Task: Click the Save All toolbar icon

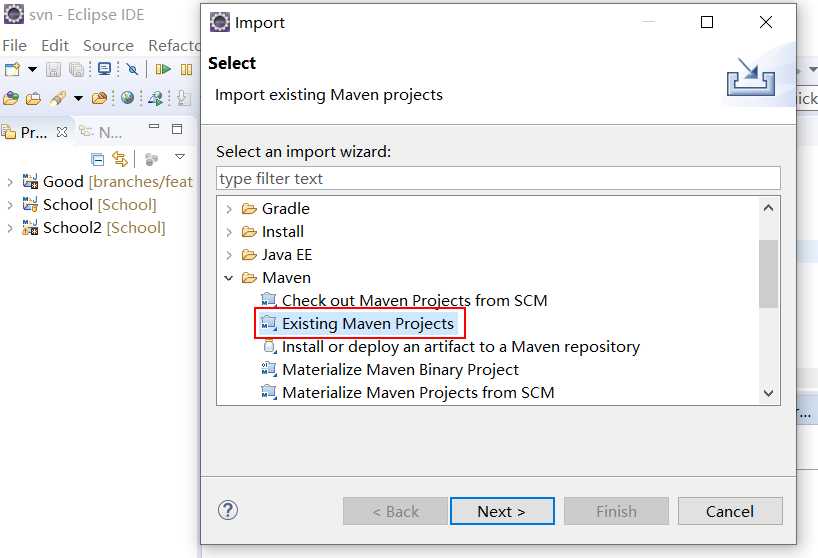Action: [x=76, y=69]
